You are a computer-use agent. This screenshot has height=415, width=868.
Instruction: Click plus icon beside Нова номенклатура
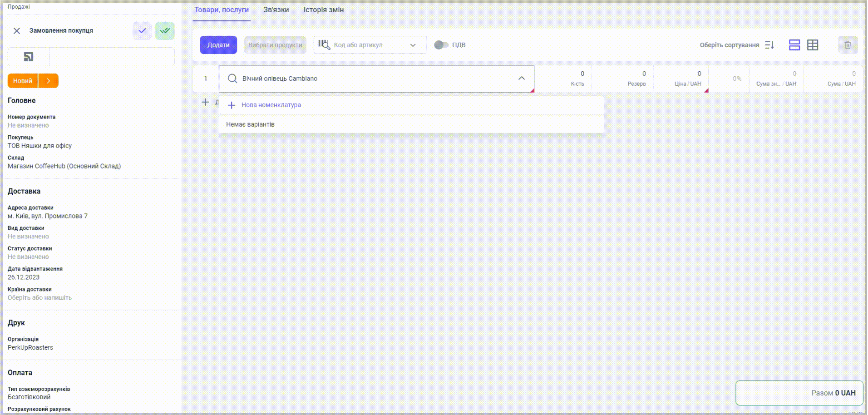pyautogui.click(x=232, y=105)
